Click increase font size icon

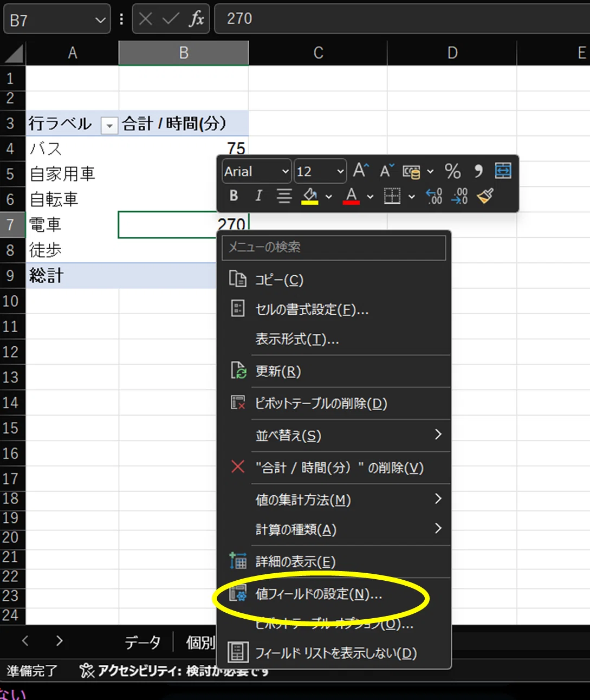click(361, 171)
